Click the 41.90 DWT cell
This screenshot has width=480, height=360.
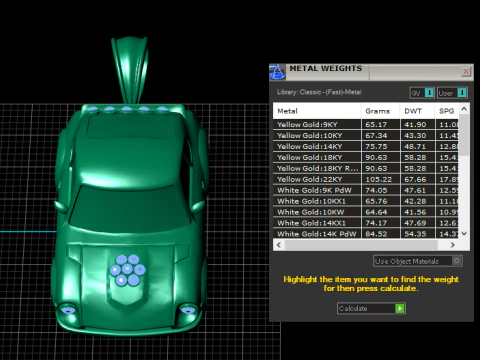pyautogui.click(x=417, y=124)
